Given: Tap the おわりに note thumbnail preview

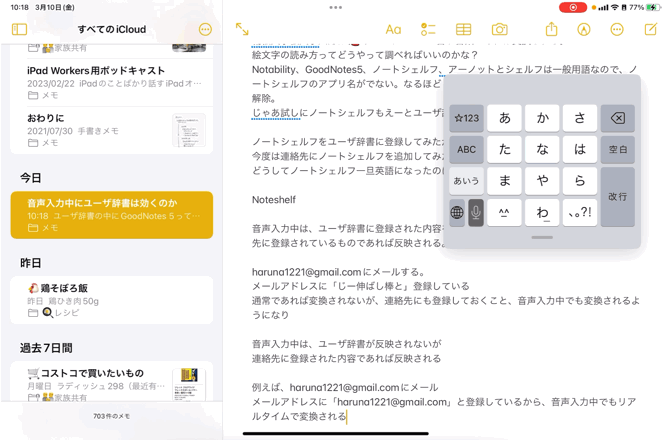Looking at the screenshot, I should pyautogui.click(x=189, y=130).
